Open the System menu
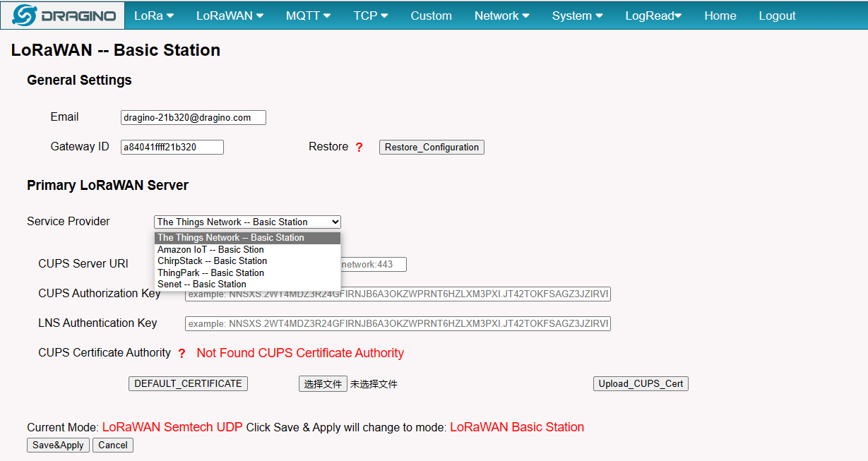The height and width of the screenshot is (461, 868). 577,16
